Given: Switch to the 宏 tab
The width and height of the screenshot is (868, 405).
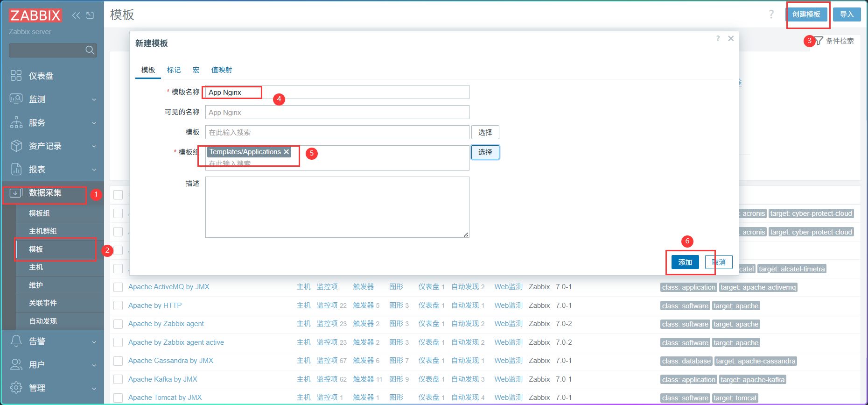Looking at the screenshot, I should coord(196,70).
